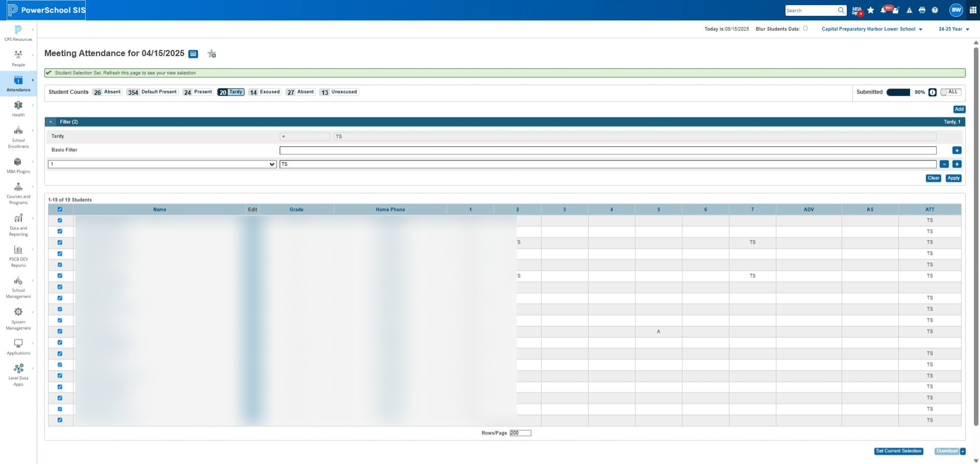Image resolution: width=980 pixels, height=464 pixels.
Task: Click the Apply filter button
Action: coord(953,178)
